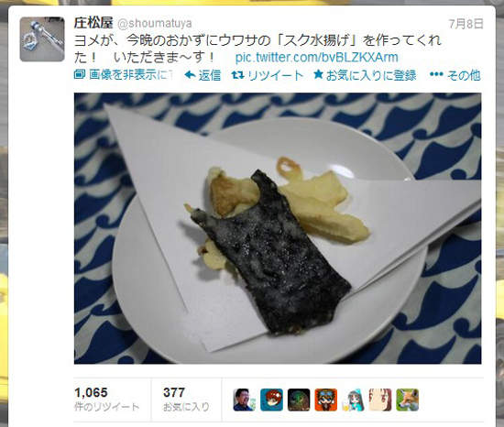The width and height of the screenshot is (504, 427).
Task: Click the favorite star icon
Action: coord(318,75)
